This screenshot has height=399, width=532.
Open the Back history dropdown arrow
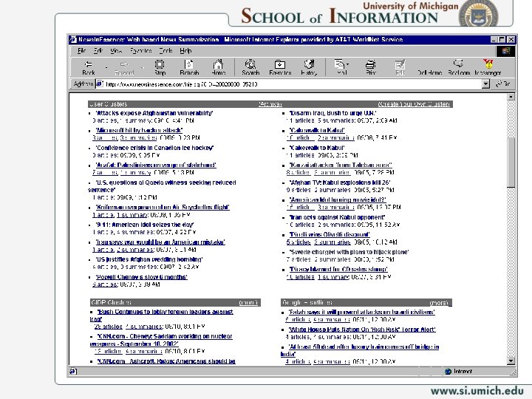(106, 67)
